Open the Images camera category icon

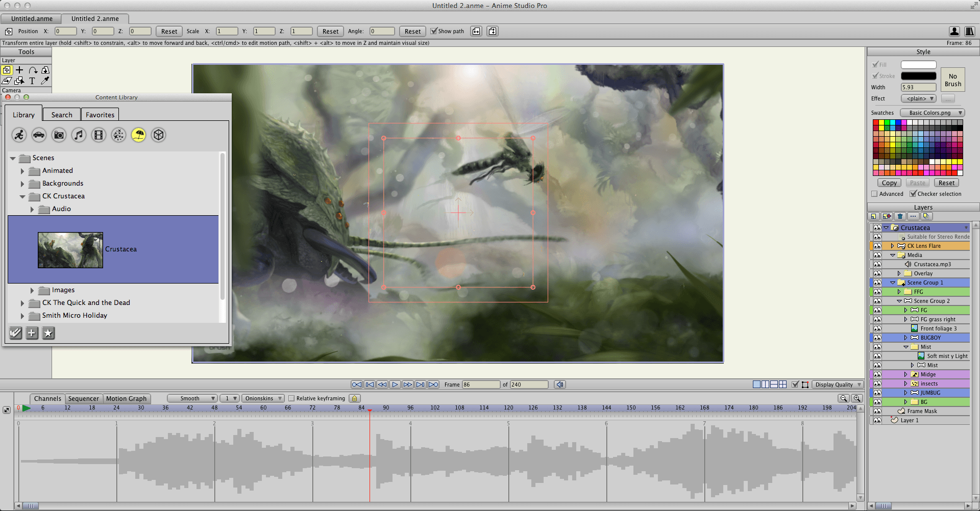pos(59,135)
